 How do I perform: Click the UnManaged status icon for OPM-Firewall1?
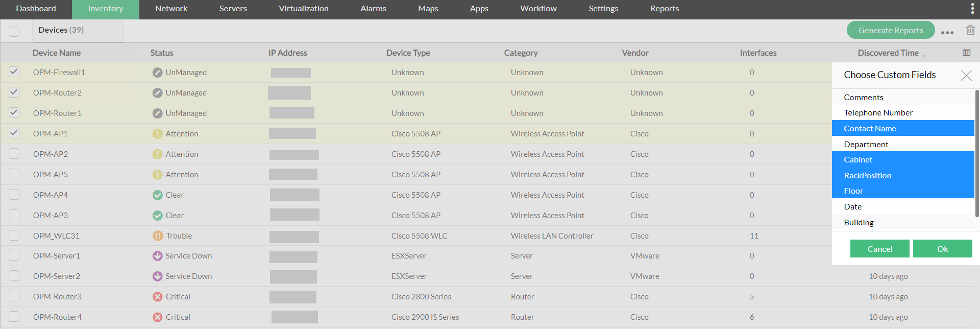(x=157, y=73)
